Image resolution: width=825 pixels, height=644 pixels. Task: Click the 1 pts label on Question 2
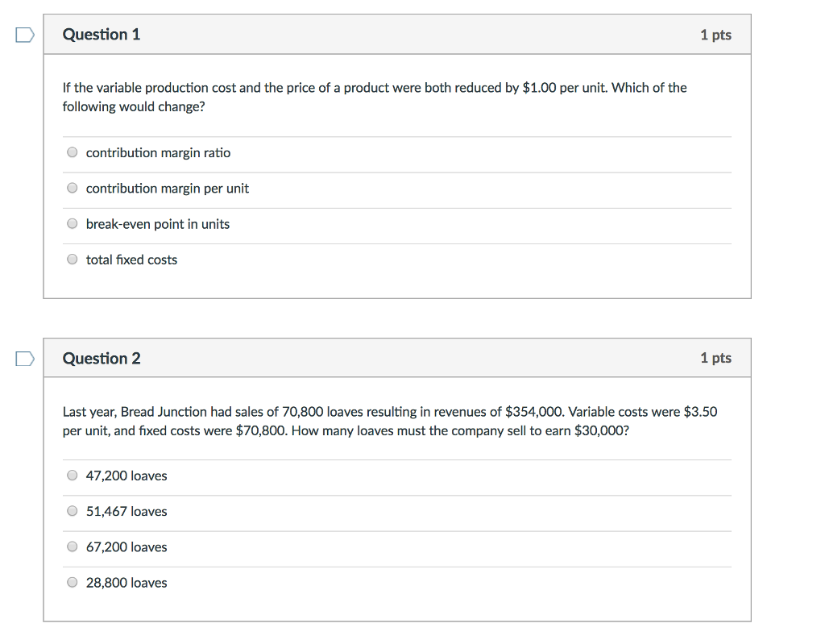[716, 358]
